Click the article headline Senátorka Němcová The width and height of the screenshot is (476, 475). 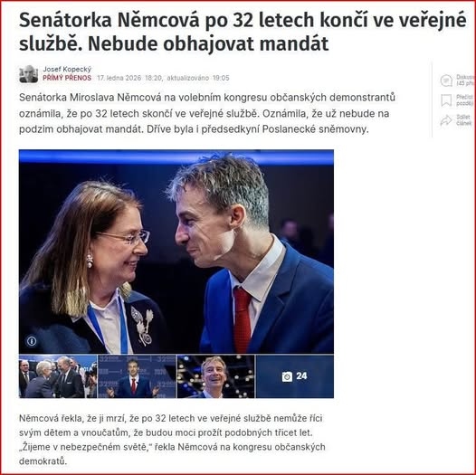(x=243, y=32)
